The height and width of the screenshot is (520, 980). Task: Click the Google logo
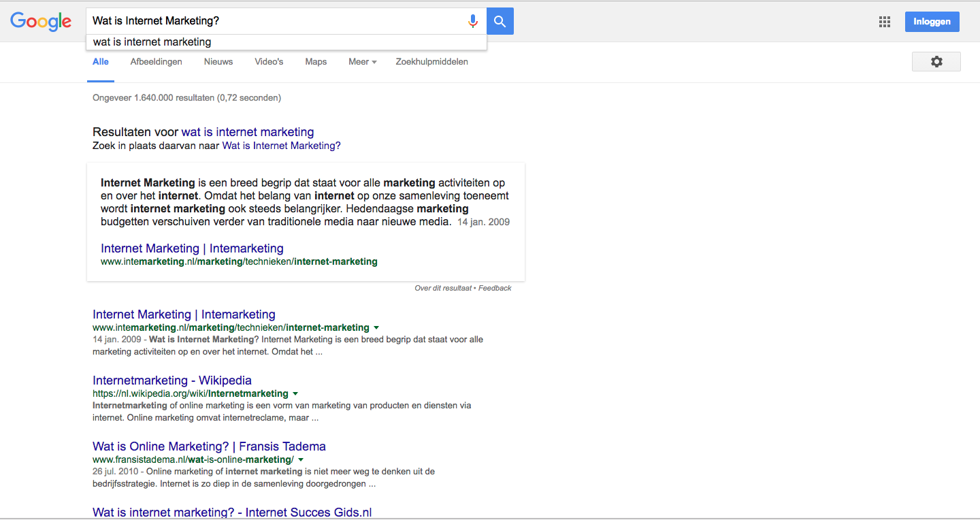41,21
